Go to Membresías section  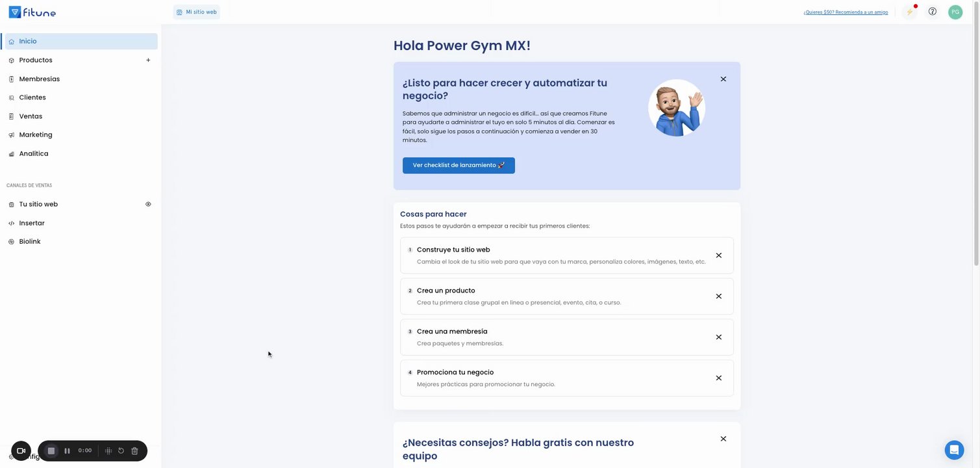(x=40, y=79)
